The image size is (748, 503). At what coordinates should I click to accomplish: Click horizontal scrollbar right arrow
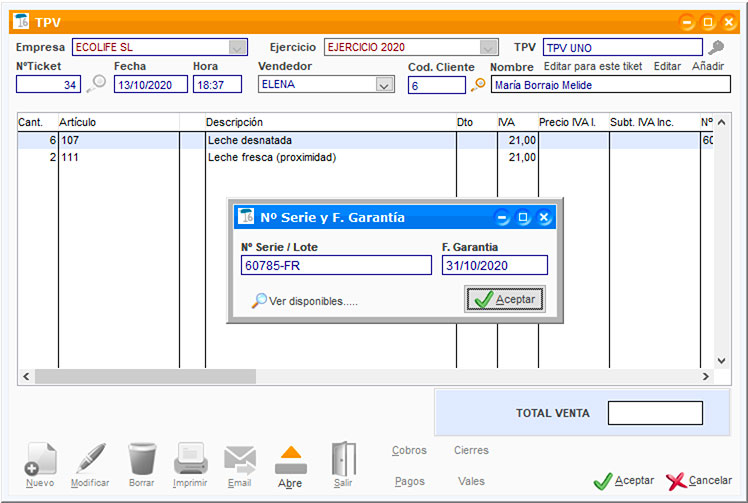(706, 377)
